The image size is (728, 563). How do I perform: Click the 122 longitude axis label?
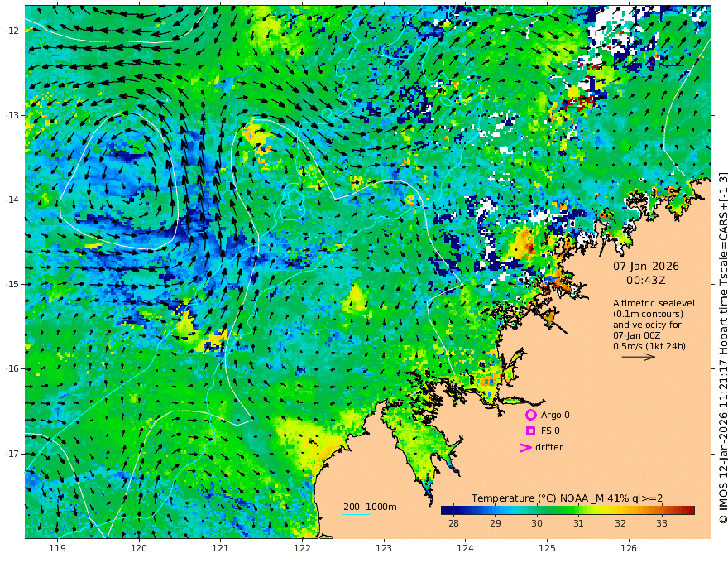click(302, 548)
